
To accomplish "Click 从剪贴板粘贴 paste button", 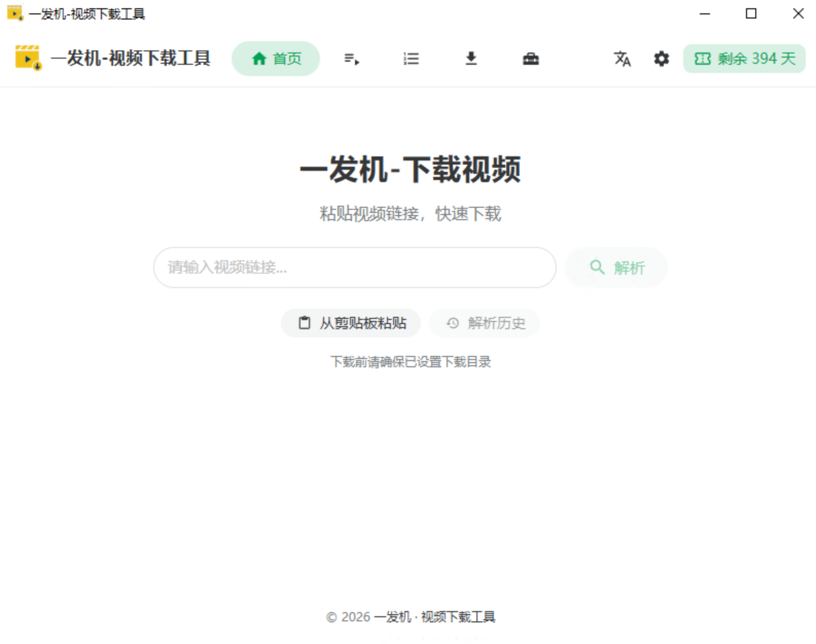I will (351, 323).
